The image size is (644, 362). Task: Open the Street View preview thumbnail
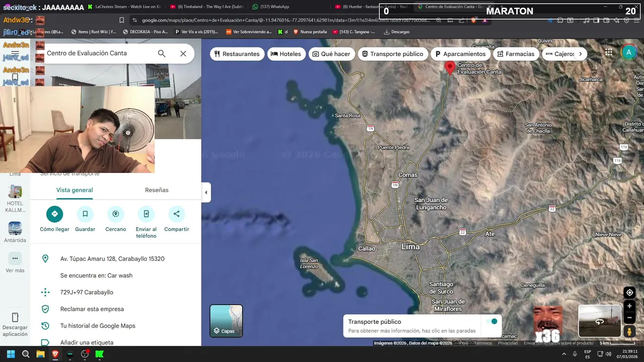pyautogui.click(x=600, y=321)
